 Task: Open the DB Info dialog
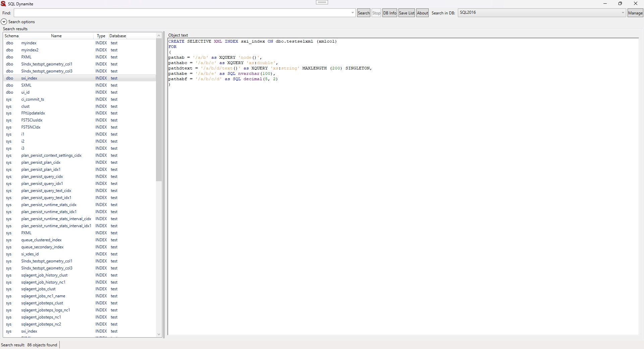tap(389, 13)
